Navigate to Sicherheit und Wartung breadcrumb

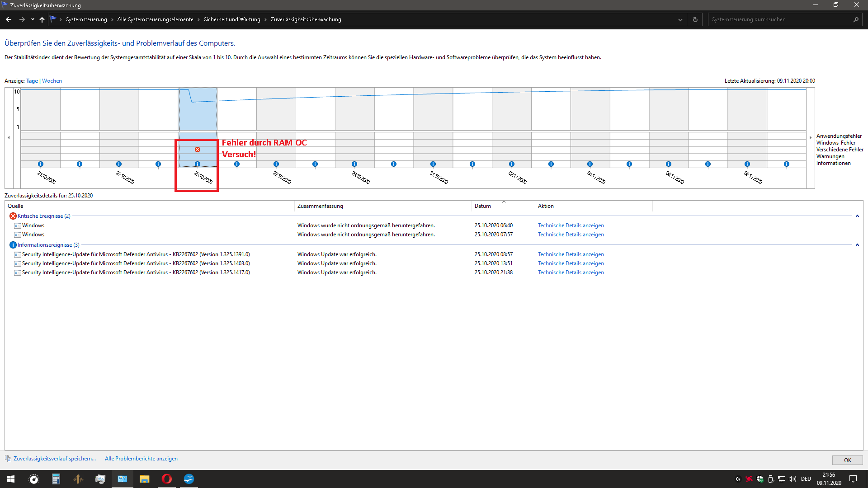[x=231, y=19]
